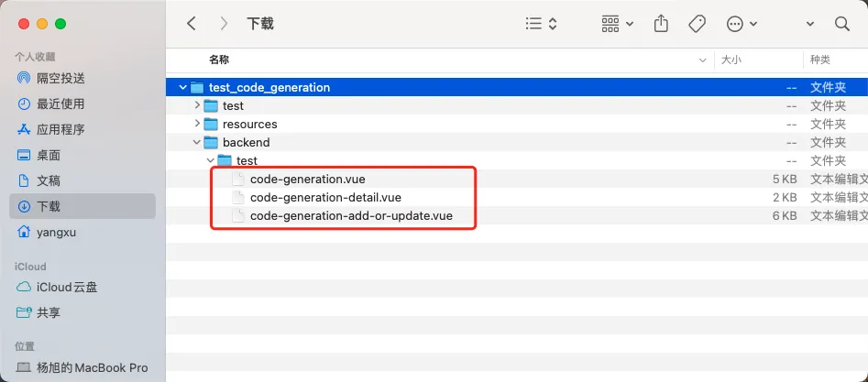Image resolution: width=868 pixels, height=382 pixels.
Task: Select the code-generation.vue file
Action: coord(307,180)
